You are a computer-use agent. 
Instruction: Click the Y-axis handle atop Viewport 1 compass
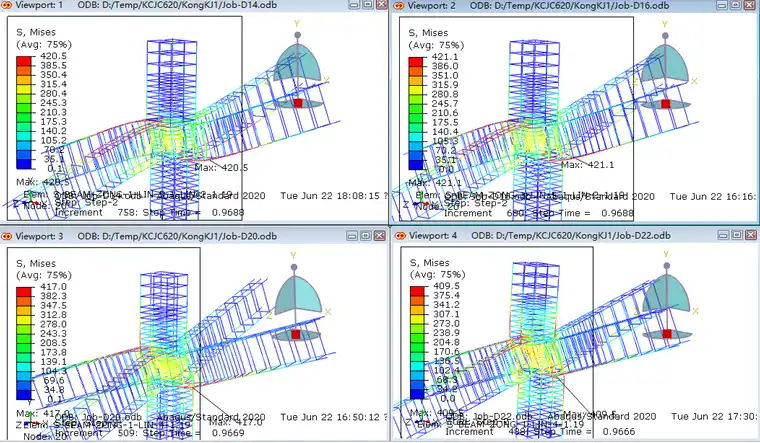coord(298,35)
